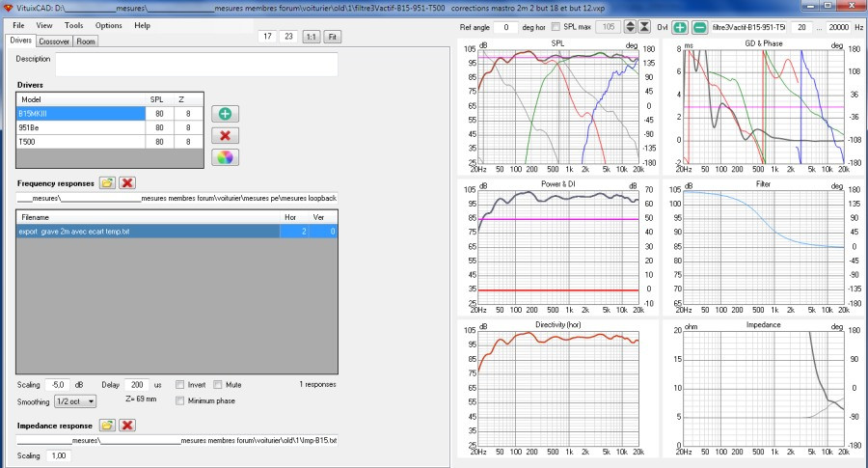Image resolution: width=868 pixels, height=468 pixels.
Task: Open the Tools menu
Action: click(73, 25)
